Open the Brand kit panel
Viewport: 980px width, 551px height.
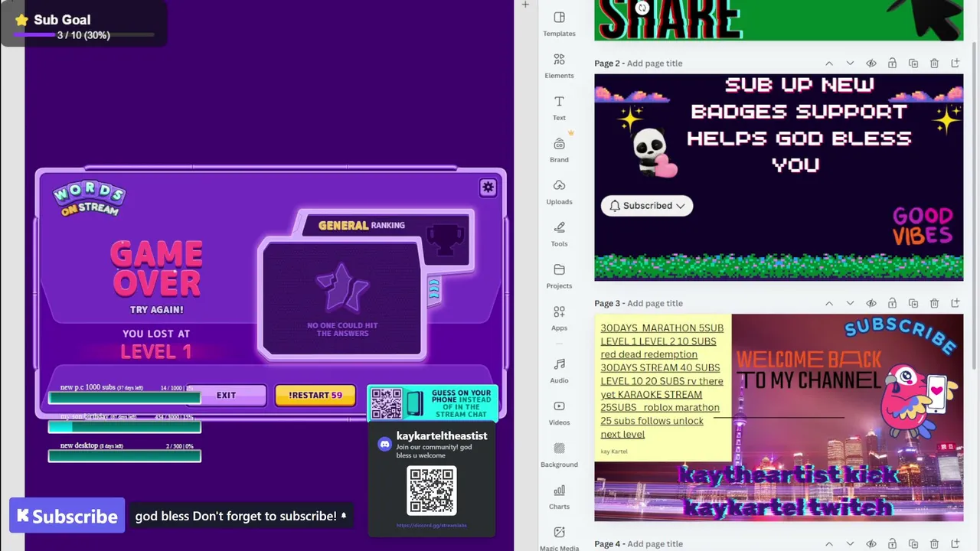[559, 150]
